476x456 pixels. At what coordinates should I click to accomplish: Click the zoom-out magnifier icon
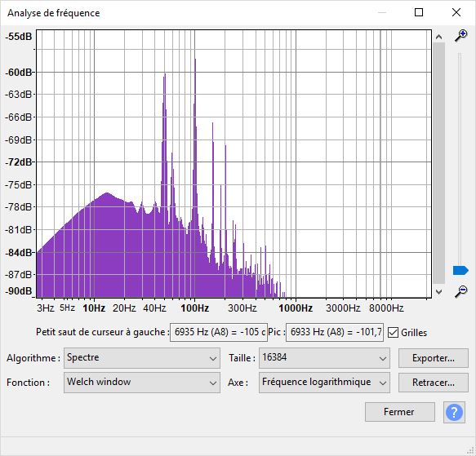click(460, 291)
